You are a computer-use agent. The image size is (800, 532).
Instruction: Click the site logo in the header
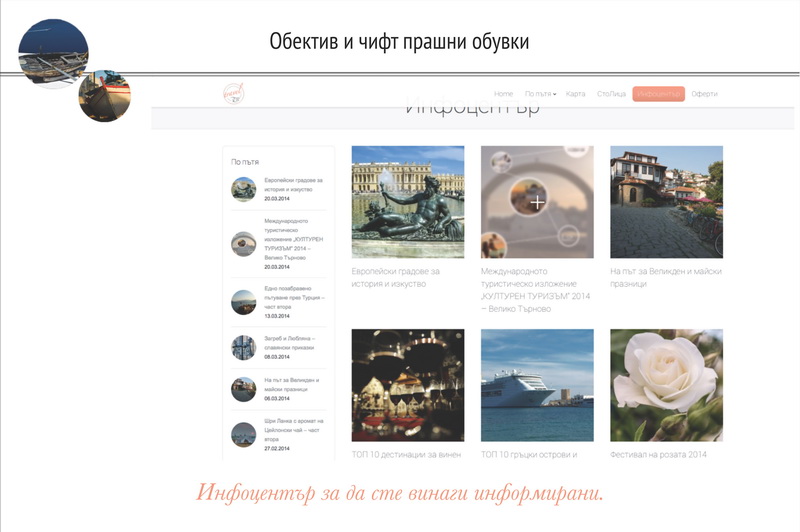click(234, 94)
